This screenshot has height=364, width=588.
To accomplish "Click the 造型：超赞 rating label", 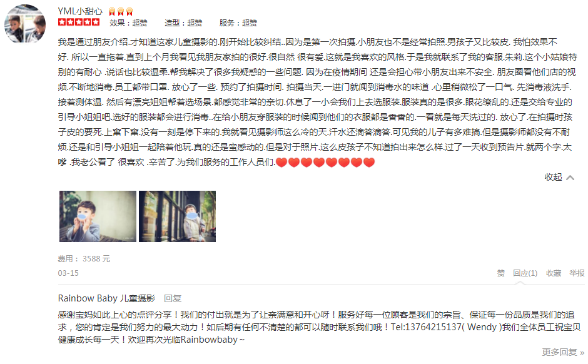I will (183, 23).
